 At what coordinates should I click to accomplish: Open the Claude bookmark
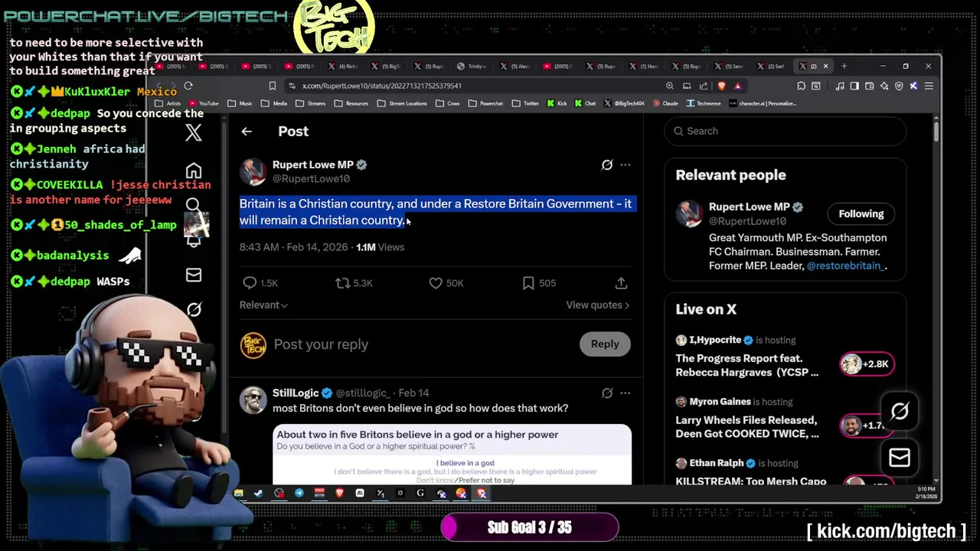pos(665,103)
